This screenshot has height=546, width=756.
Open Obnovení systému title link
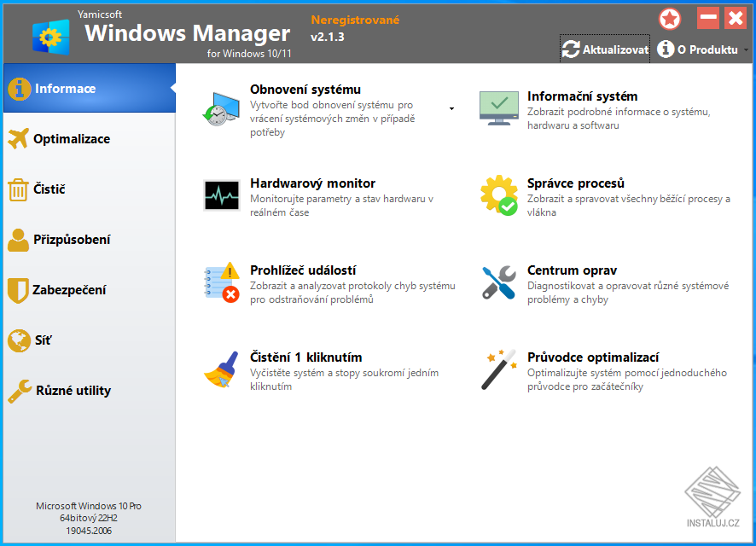point(305,90)
